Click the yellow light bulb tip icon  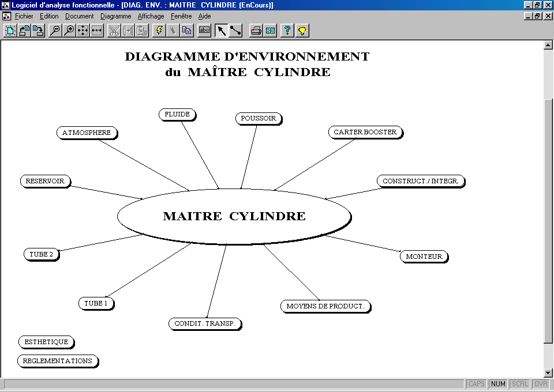coord(302,31)
